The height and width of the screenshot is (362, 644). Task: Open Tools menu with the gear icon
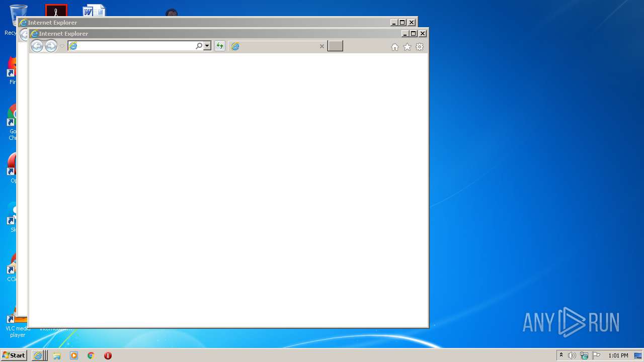[x=420, y=47]
